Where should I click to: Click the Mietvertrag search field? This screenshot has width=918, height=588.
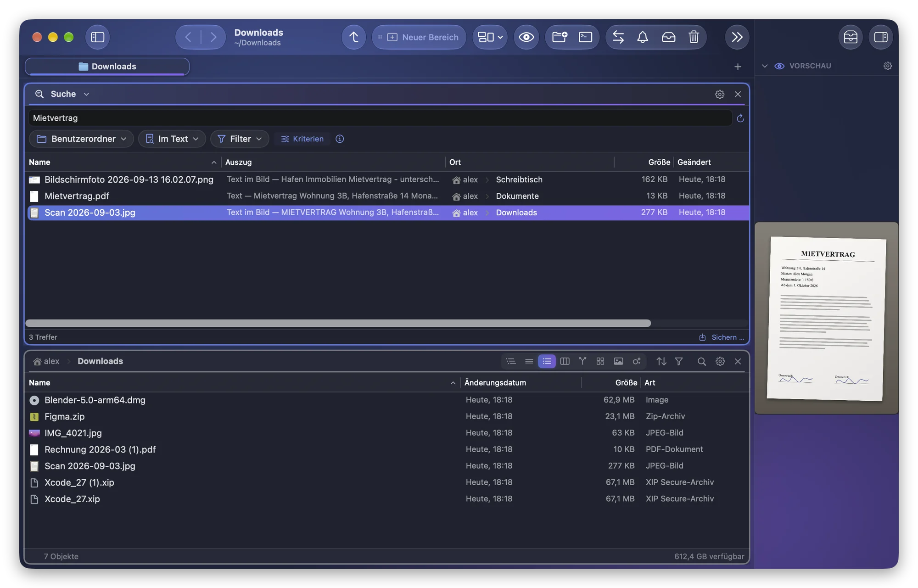tap(380, 118)
